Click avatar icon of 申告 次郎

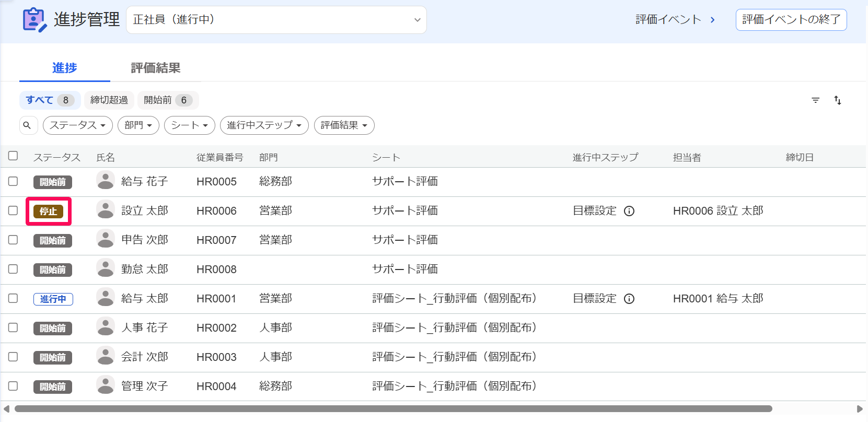pos(106,239)
